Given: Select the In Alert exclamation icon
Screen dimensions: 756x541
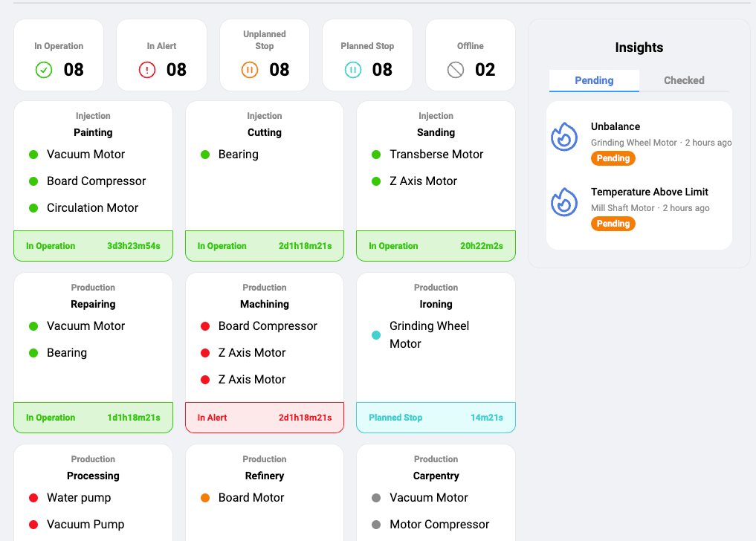Looking at the screenshot, I should (x=147, y=71).
